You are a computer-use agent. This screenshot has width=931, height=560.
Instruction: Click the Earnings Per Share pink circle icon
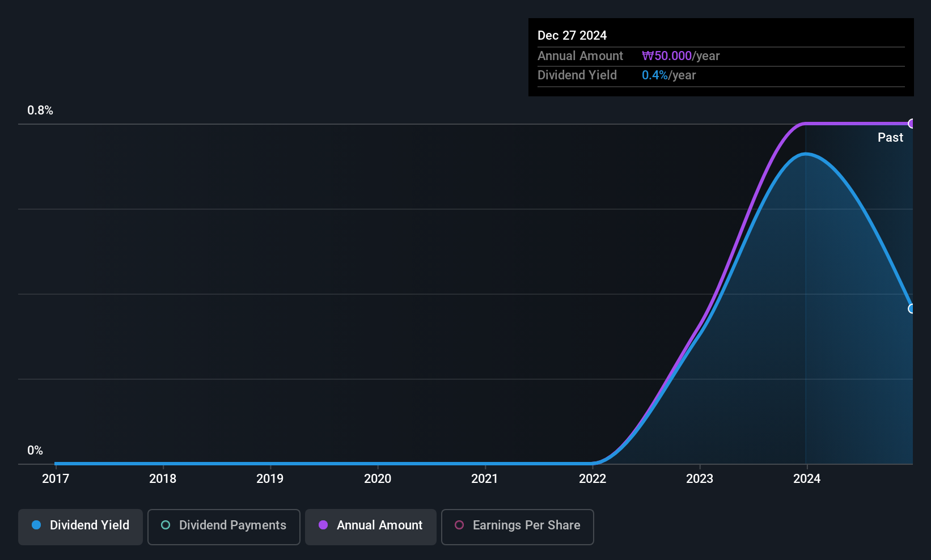[460, 525]
